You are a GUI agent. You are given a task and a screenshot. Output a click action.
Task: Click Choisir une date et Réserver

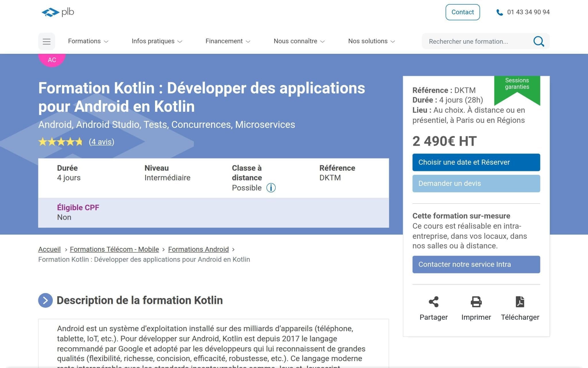476,162
